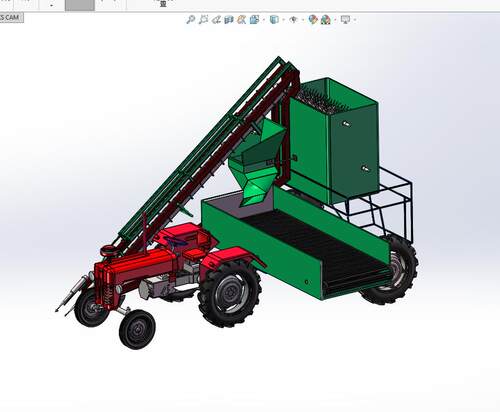500x412 pixels.
Task: Open the View Orientation icon
Action: (254, 20)
